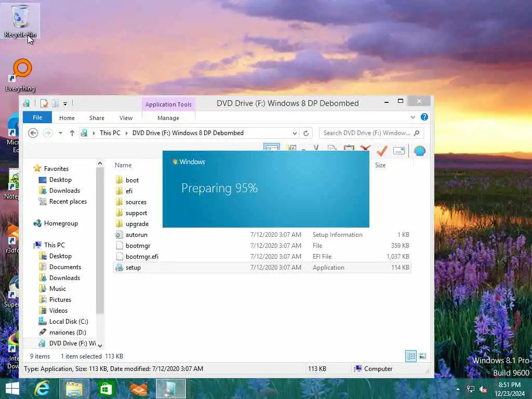The image size is (532, 399).
Task: Switch to the Home ribbon tab
Action: click(67, 118)
